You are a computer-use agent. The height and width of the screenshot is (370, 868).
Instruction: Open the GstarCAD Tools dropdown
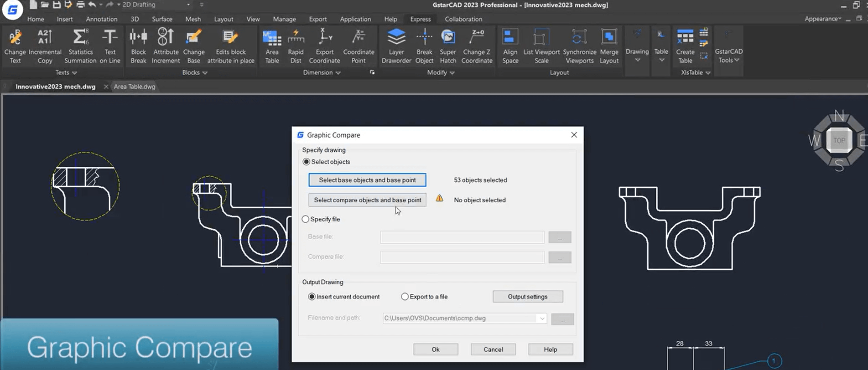[x=728, y=46]
